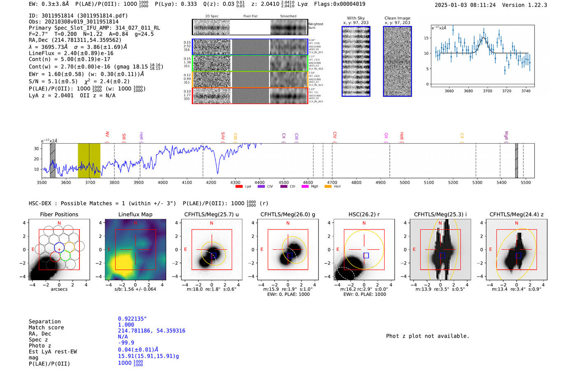Click the OII line marker label
Viewport: 576px width, 392px height.
(x=386, y=135)
